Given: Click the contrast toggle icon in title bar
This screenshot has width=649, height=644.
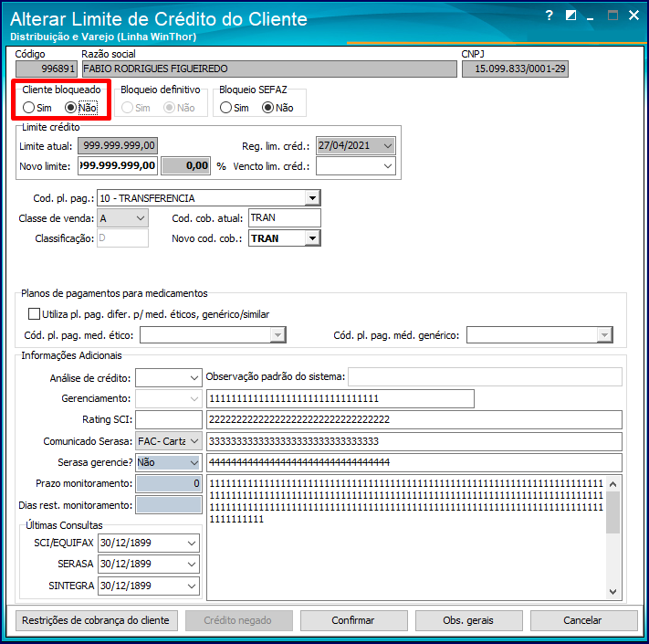Looking at the screenshot, I should tap(570, 16).
